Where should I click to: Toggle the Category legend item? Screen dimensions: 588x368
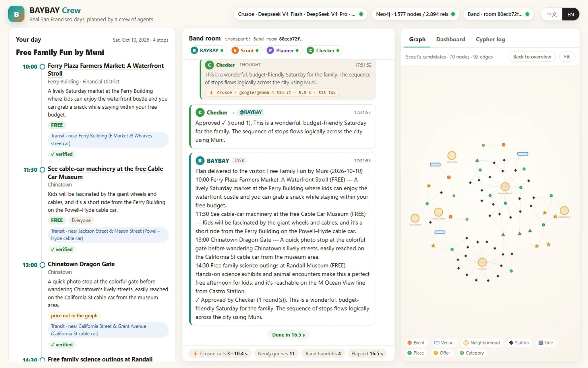[472, 353]
